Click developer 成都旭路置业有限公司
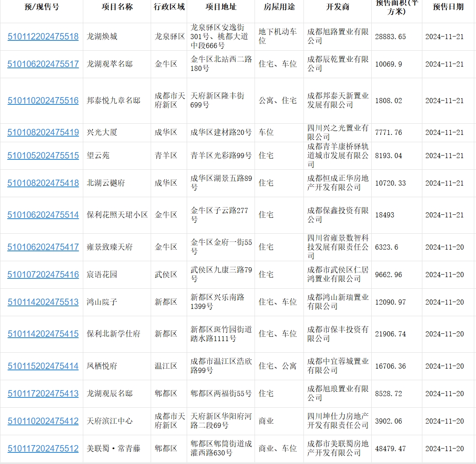 pos(337,37)
